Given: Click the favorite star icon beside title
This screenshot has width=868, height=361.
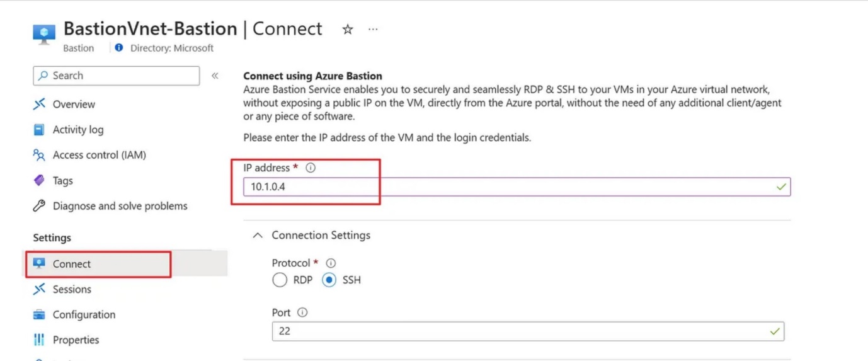Looking at the screenshot, I should [x=347, y=30].
